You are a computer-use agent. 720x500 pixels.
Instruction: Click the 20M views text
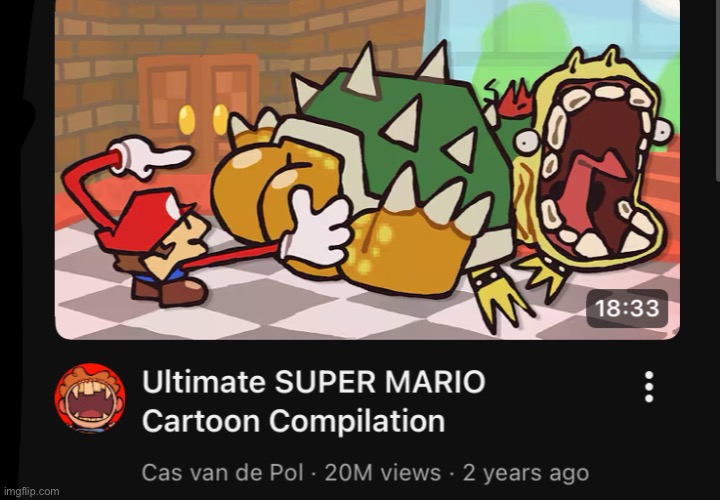click(x=382, y=472)
